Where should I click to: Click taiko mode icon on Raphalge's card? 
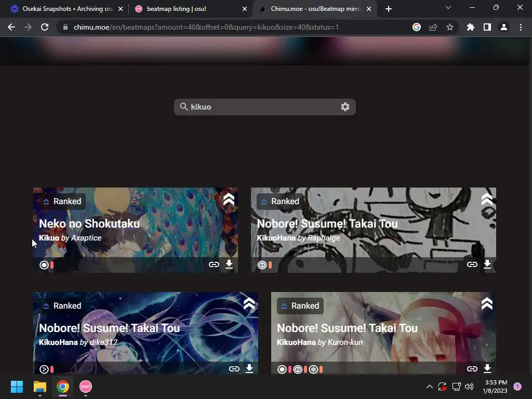pyautogui.click(x=262, y=265)
